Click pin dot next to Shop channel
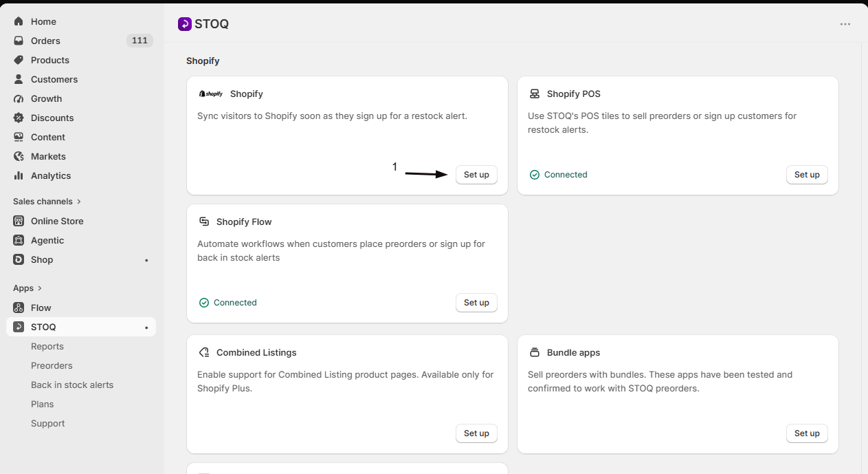The width and height of the screenshot is (868, 474). [146, 260]
